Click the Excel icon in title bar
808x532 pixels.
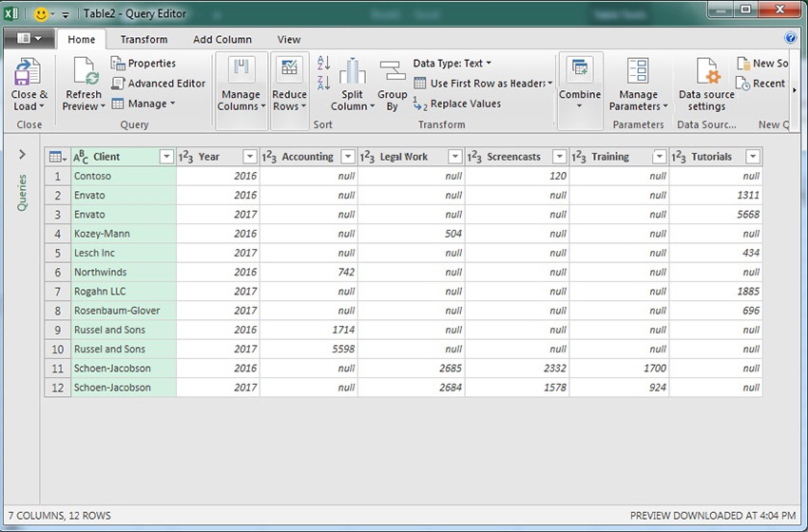click(11, 13)
